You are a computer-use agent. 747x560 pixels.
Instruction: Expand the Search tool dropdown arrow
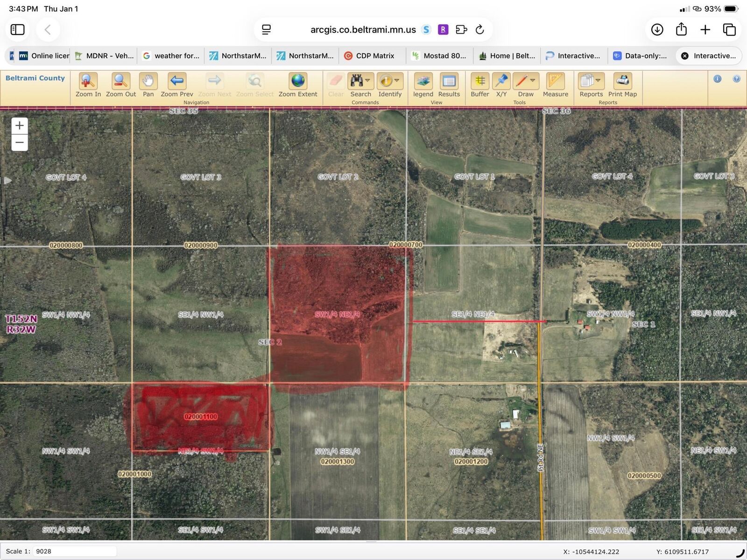[368, 80]
